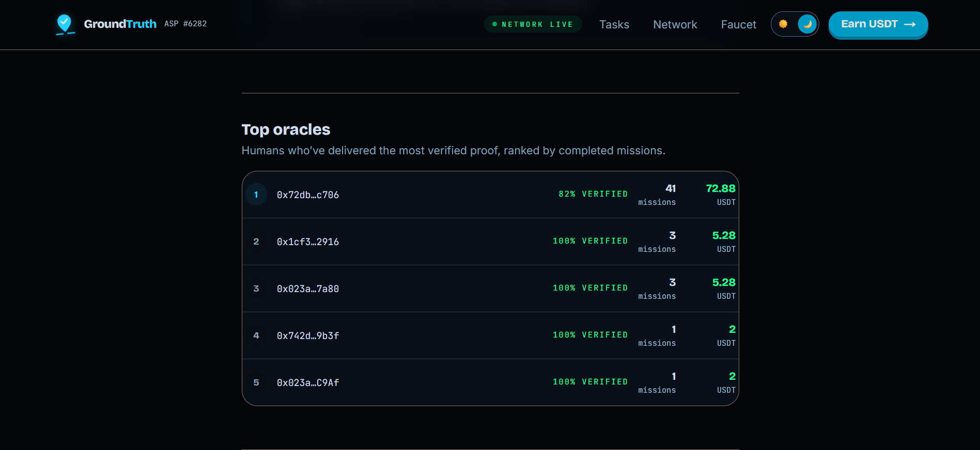The height and width of the screenshot is (450, 980).
Task: Go to the Faucet page
Action: pos(738,24)
